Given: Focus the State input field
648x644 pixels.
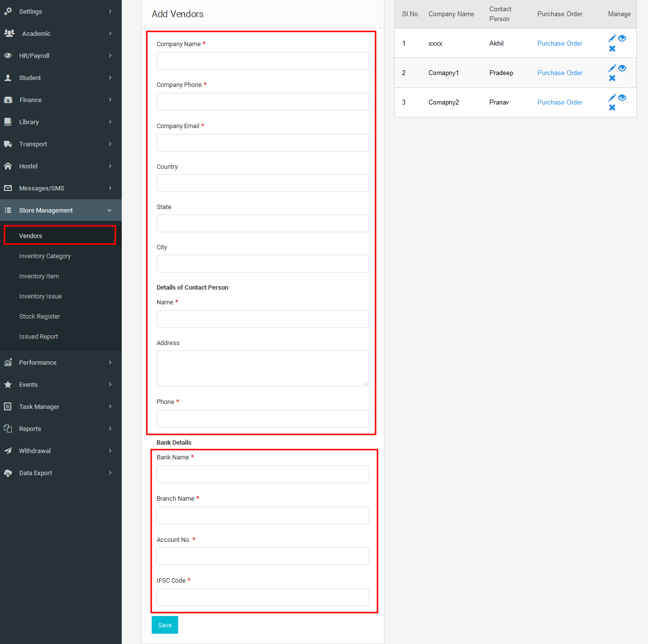Looking at the screenshot, I should (x=263, y=223).
